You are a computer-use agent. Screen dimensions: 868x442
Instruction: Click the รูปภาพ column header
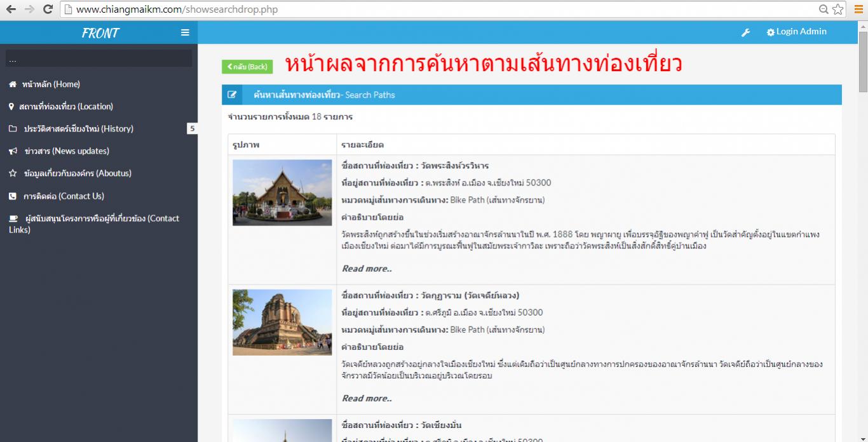246,145
